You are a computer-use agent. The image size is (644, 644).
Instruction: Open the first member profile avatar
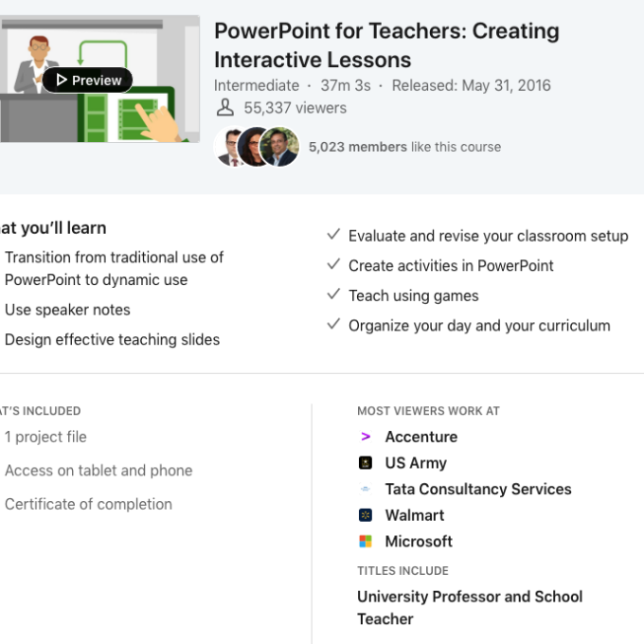coord(231,147)
